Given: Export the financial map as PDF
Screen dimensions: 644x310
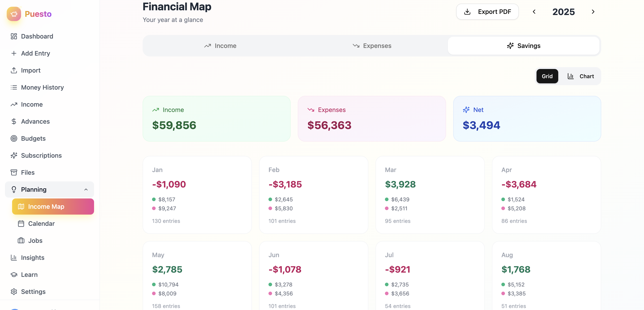Looking at the screenshot, I should (487, 11).
